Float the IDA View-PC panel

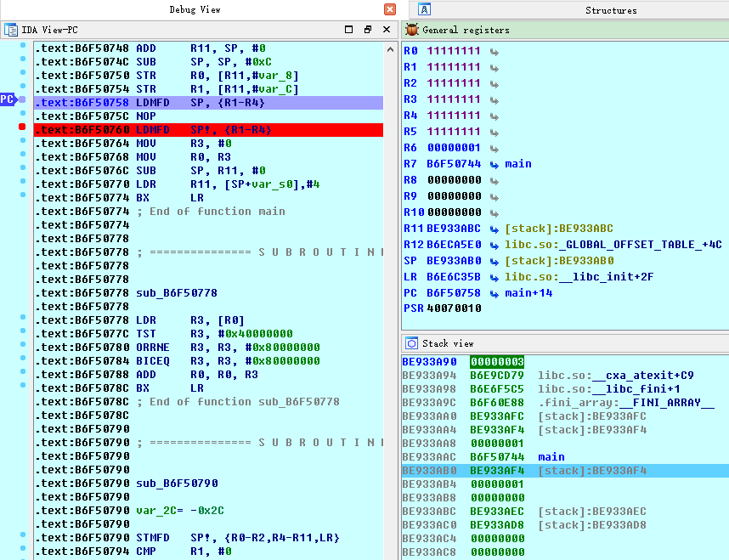point(368,29)
